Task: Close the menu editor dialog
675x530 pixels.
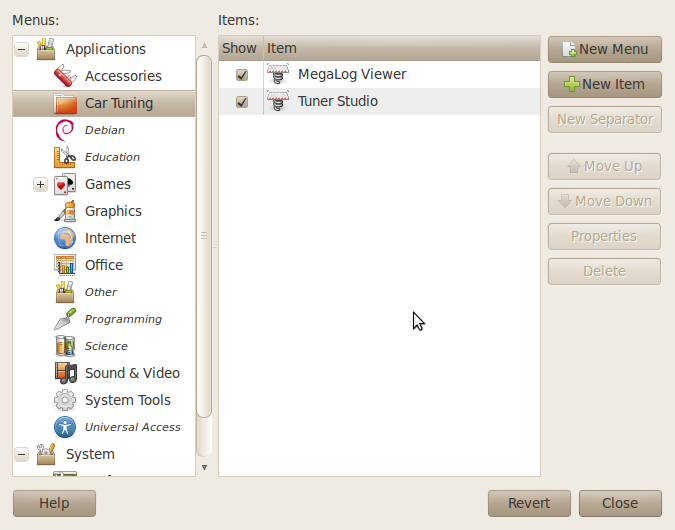Action: (620, 503)
